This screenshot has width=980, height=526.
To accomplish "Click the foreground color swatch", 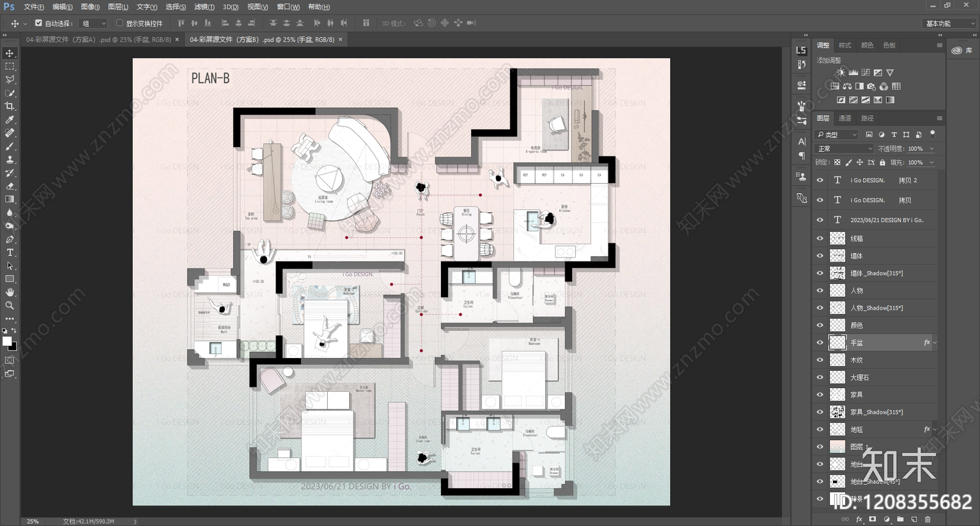I will coord(7,341).
